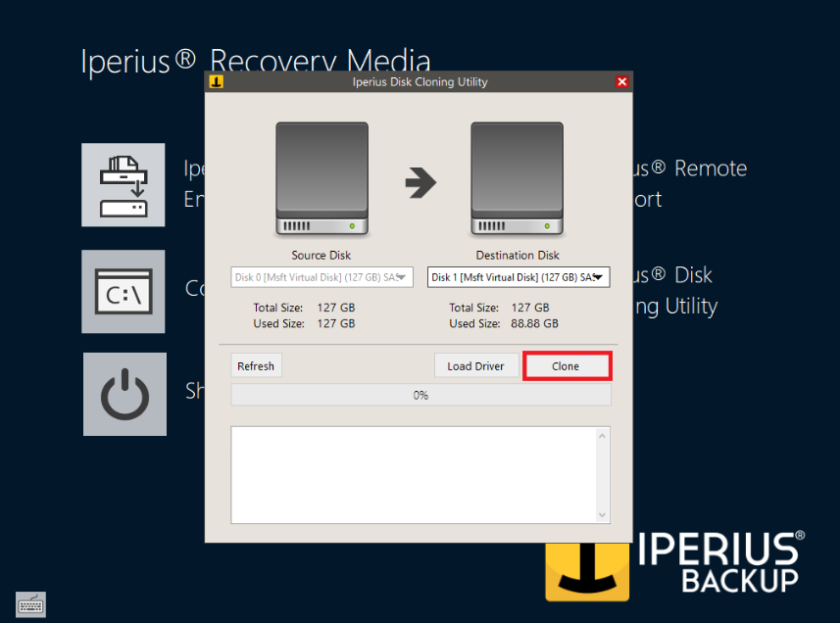Image resolution: width=840 pixels, height=623 pixels.
Task: Expand the Destination Disk list with its arrow
Action: click(x=600, y=277)
